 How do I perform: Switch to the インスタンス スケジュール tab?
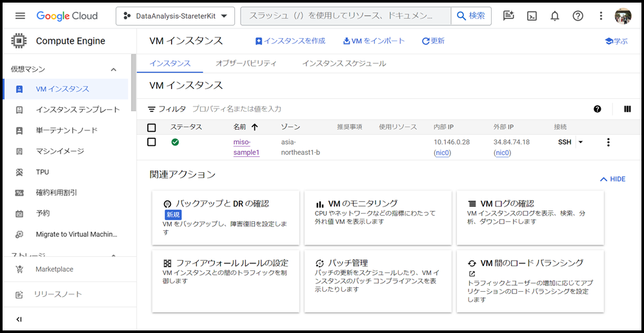point(344,63)
